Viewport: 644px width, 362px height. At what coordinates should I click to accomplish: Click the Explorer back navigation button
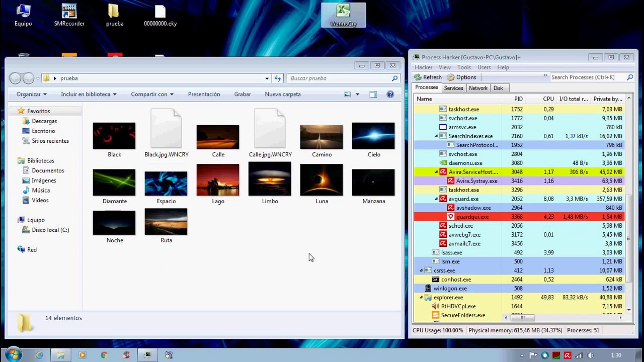[16, 78]
